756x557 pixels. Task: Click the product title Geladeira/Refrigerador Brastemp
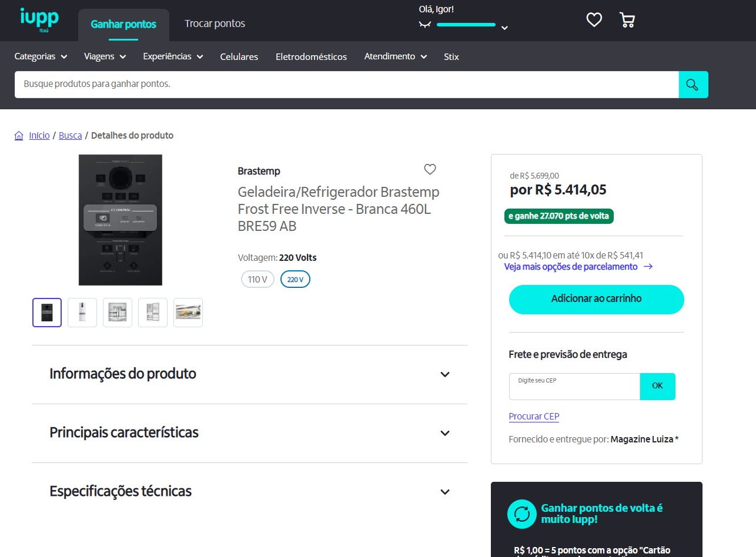(339, 209)
